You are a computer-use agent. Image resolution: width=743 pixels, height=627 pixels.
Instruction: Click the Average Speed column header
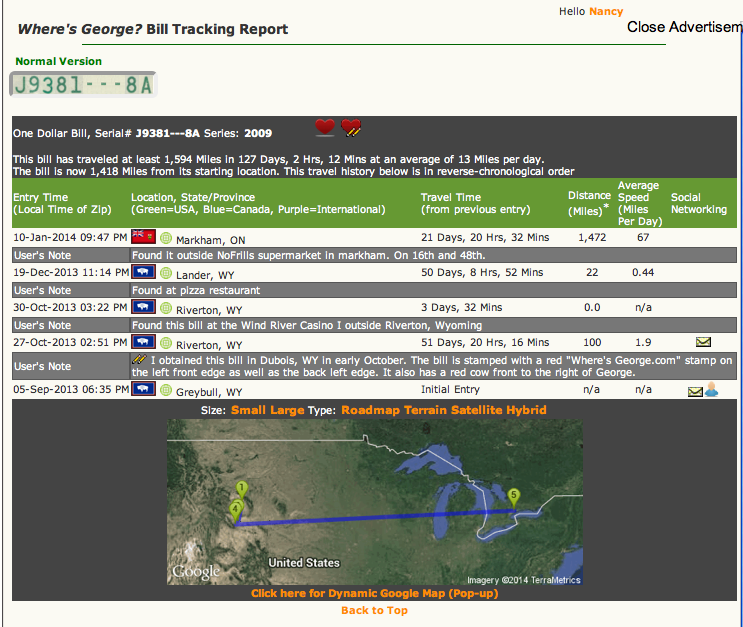click(640, 203)
